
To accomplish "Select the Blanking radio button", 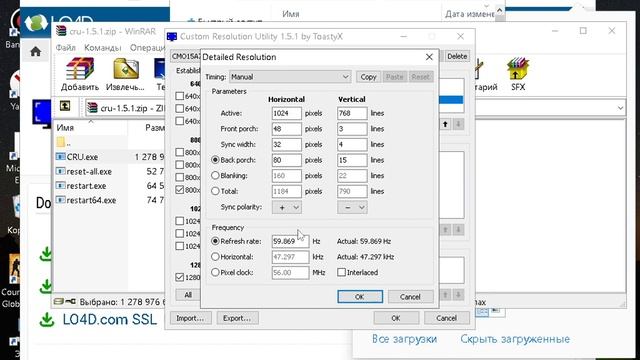I will (215, 176).
